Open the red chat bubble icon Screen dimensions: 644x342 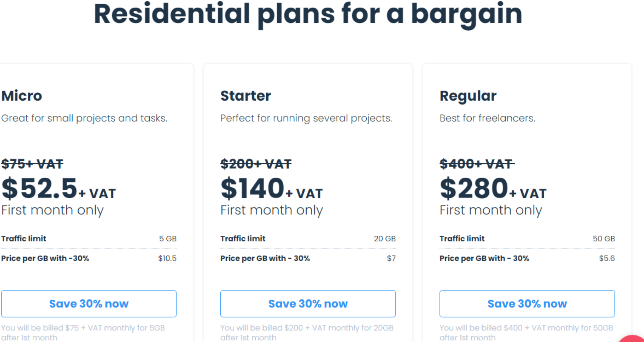coord(633,339)
